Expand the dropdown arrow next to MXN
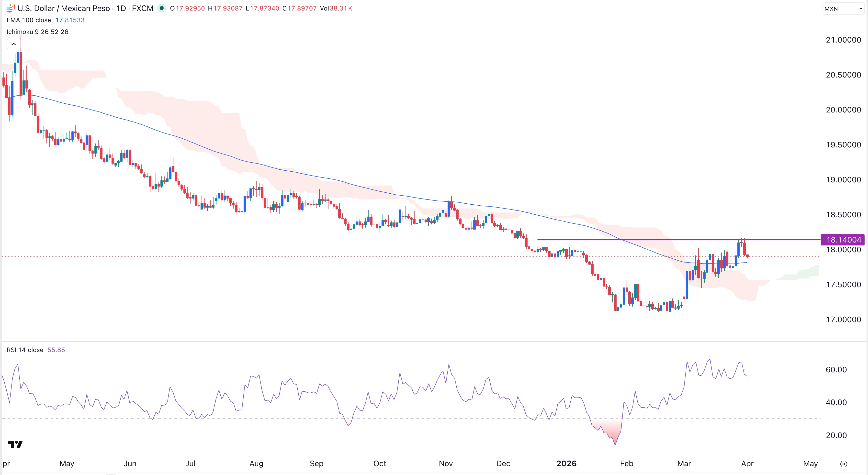The width and height of the screenshot is (868, 475). [x=860, y=9]
